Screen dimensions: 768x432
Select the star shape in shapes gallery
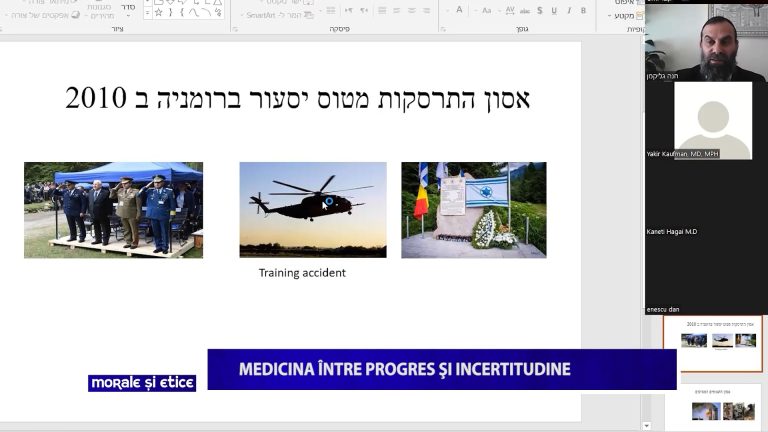[157, 12]
